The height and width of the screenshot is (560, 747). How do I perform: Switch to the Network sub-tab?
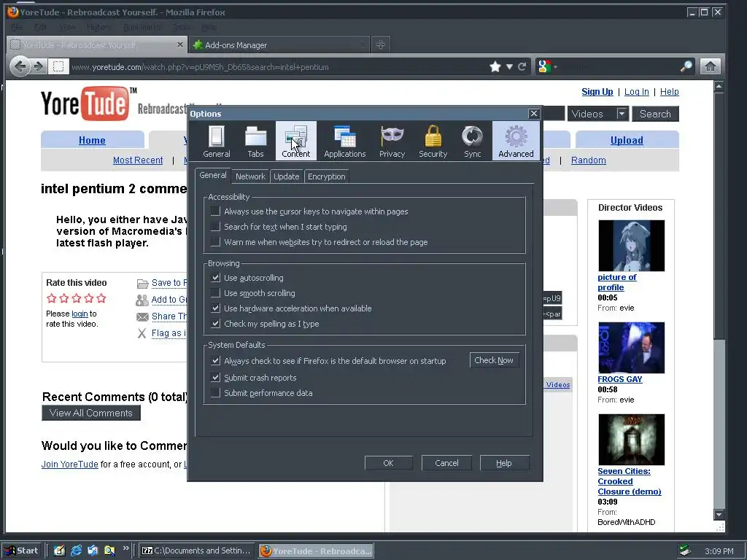click(x=251, y=176)
